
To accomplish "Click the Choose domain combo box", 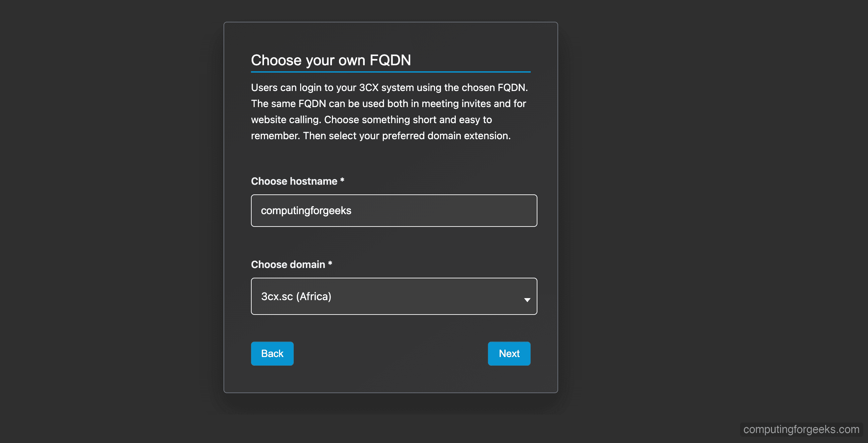I will pos(394,296).
